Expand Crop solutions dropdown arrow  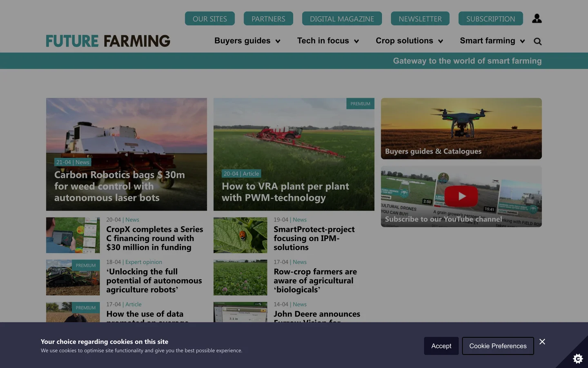pos(441,41)
